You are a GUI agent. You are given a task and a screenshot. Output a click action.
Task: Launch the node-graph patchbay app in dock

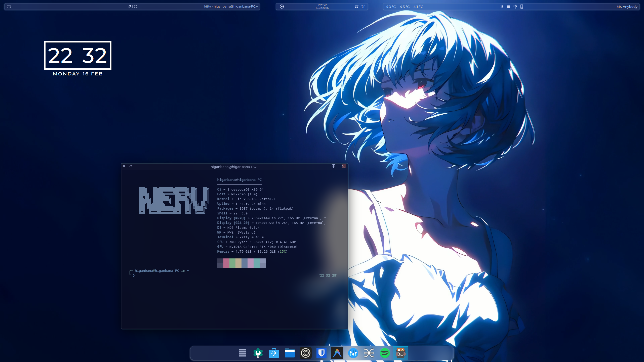point(369,353)
